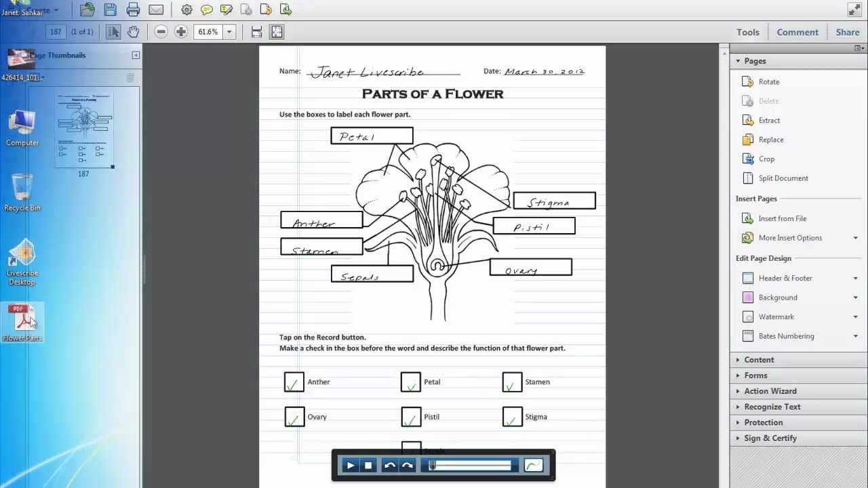Select page thumbnail 187
Screen dimensions: 868x488
tap(85, 131)
